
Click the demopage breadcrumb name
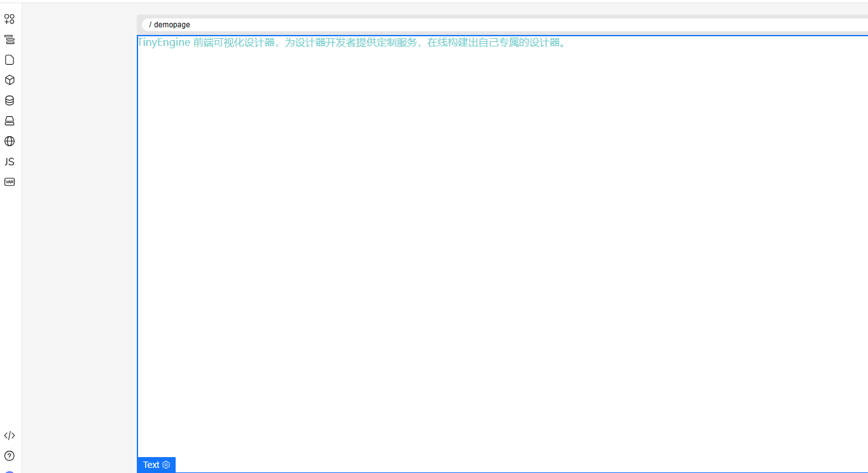(172, 25)
